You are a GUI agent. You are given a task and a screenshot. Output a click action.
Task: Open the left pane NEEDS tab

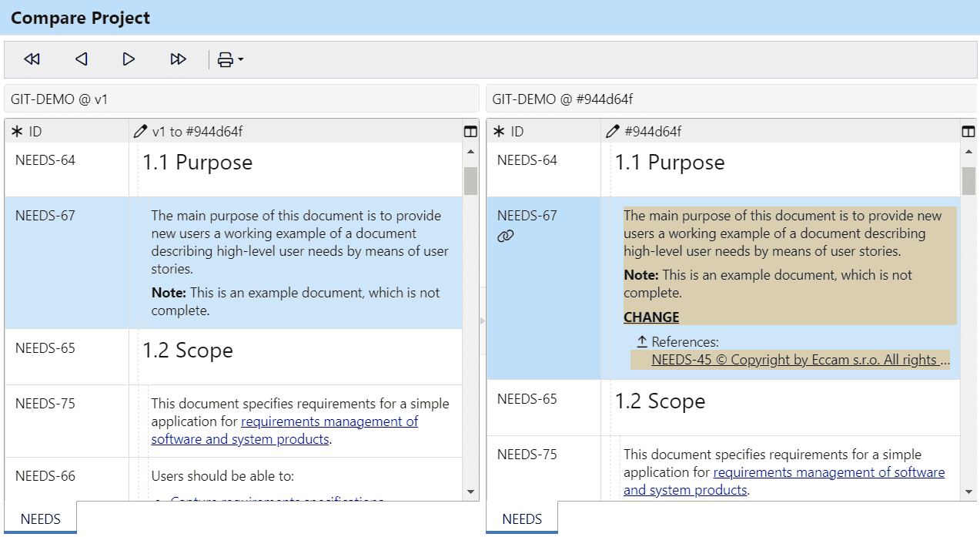(41, 519)
